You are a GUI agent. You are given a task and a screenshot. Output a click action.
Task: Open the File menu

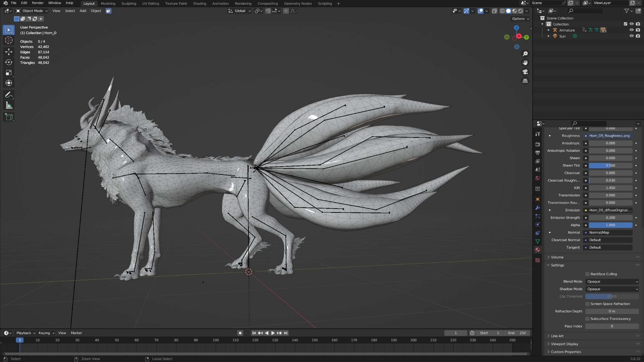click(14, 3)
